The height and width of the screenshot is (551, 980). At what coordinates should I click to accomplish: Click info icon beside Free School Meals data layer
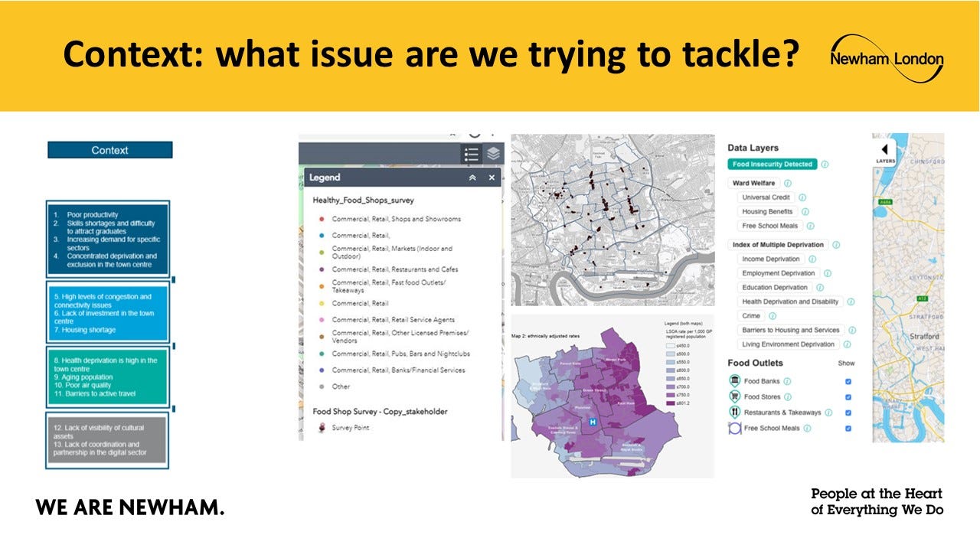pyautogui.click(x=810, y=226)
